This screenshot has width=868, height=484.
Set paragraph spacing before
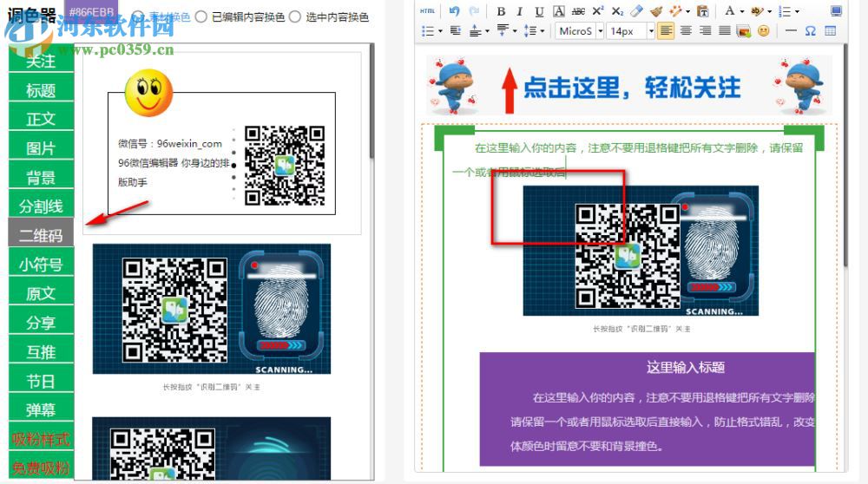coord(476,31)
